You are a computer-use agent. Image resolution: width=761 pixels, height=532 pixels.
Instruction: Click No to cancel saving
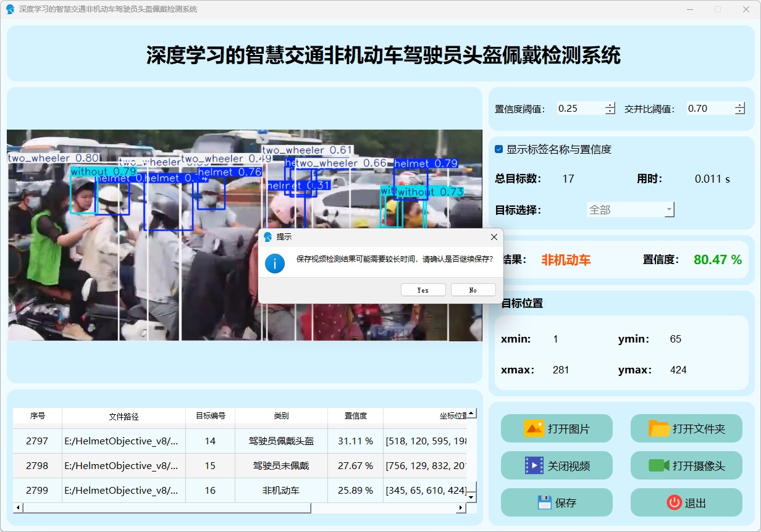point(473,290)
